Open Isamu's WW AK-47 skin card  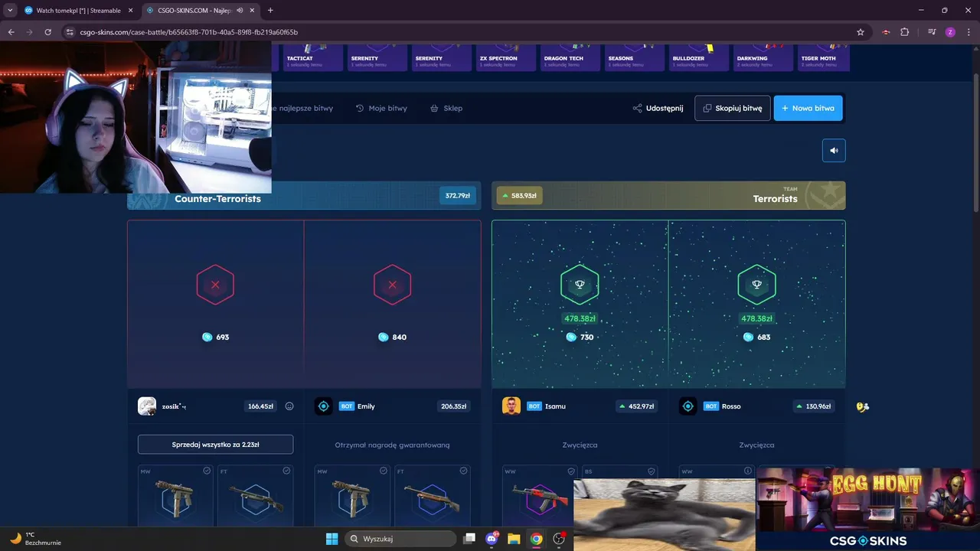[539, 495]
